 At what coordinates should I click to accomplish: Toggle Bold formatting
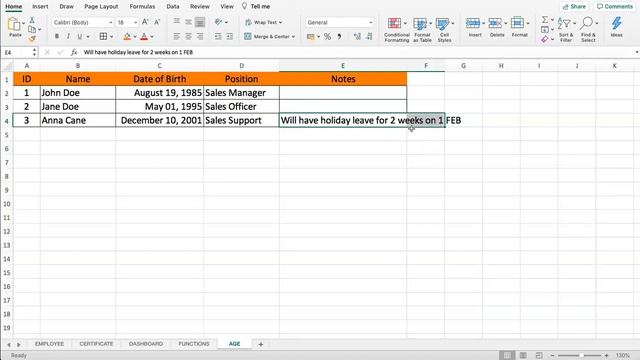tap(57, 37)
